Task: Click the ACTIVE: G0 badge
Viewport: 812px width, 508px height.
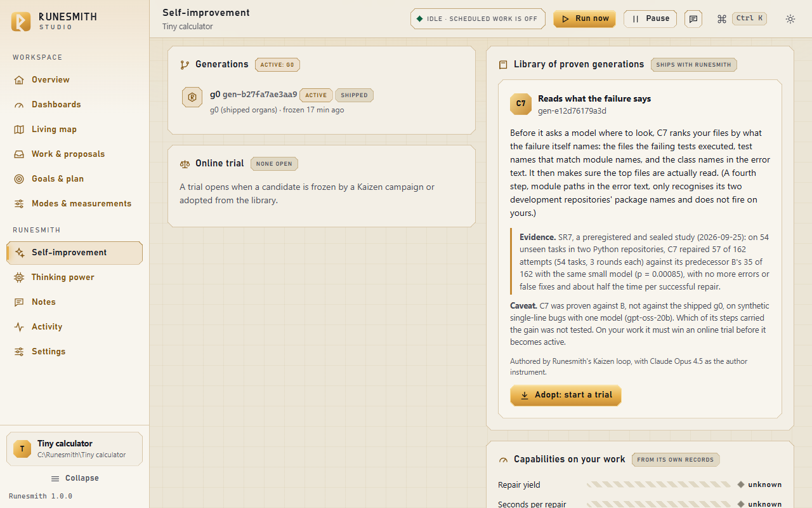Action: pos(277,65)
